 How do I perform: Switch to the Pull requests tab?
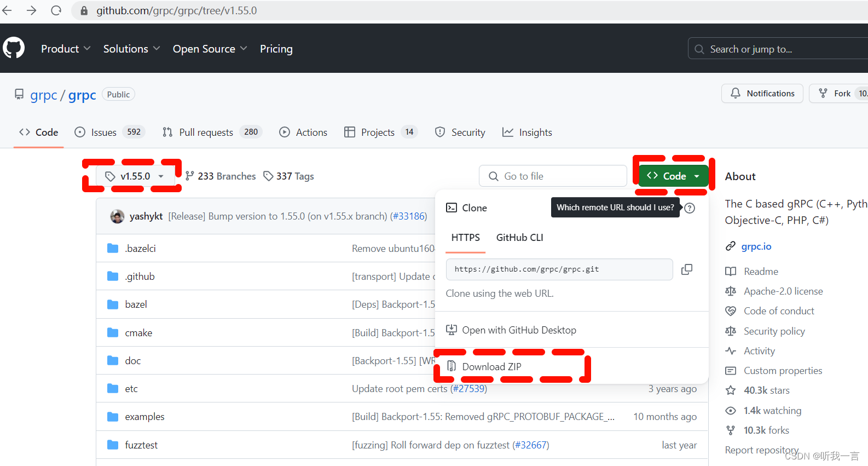[x=212, y=132]
